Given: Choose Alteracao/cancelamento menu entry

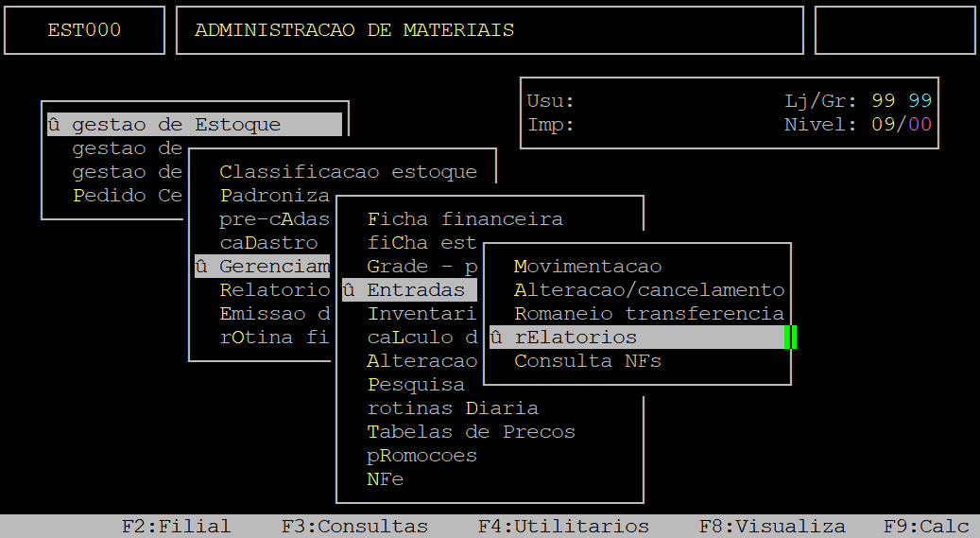Looking at the screenshot, I should pos(648,290).
